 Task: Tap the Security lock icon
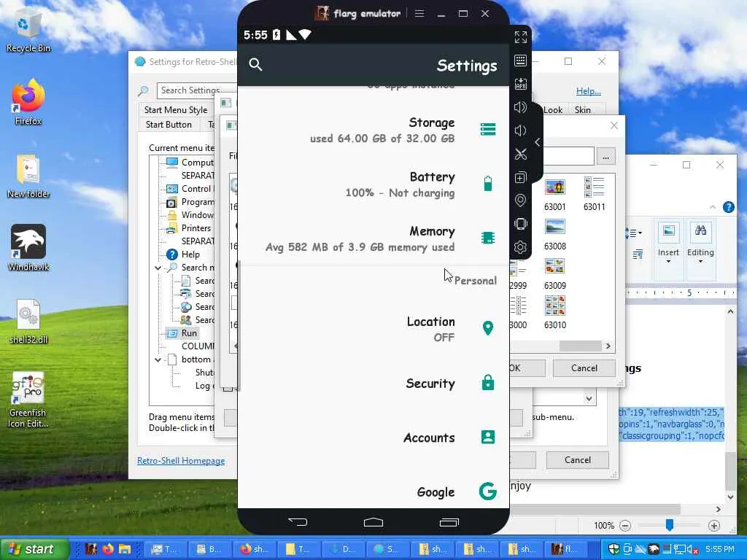point(488,382)
